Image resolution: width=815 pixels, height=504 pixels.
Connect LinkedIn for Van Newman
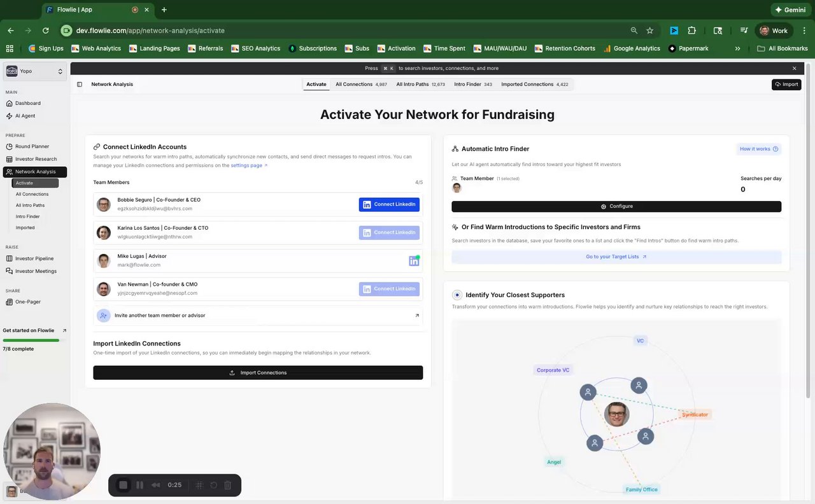click(x=389, y=289)
